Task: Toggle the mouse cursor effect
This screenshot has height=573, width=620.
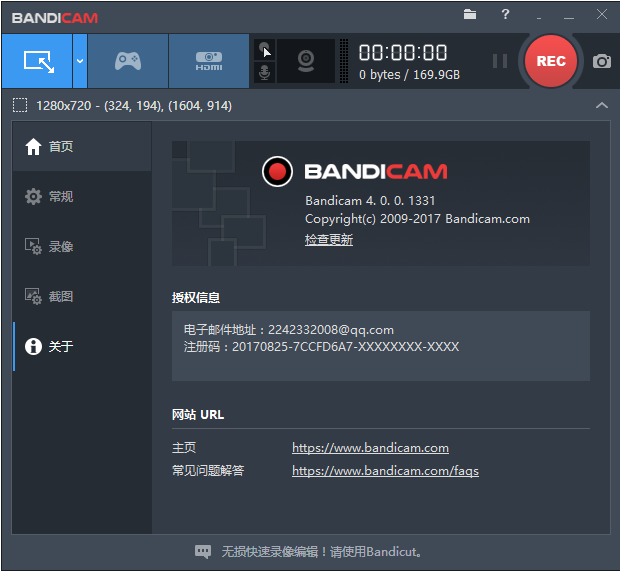Action: tap(265, 50)
